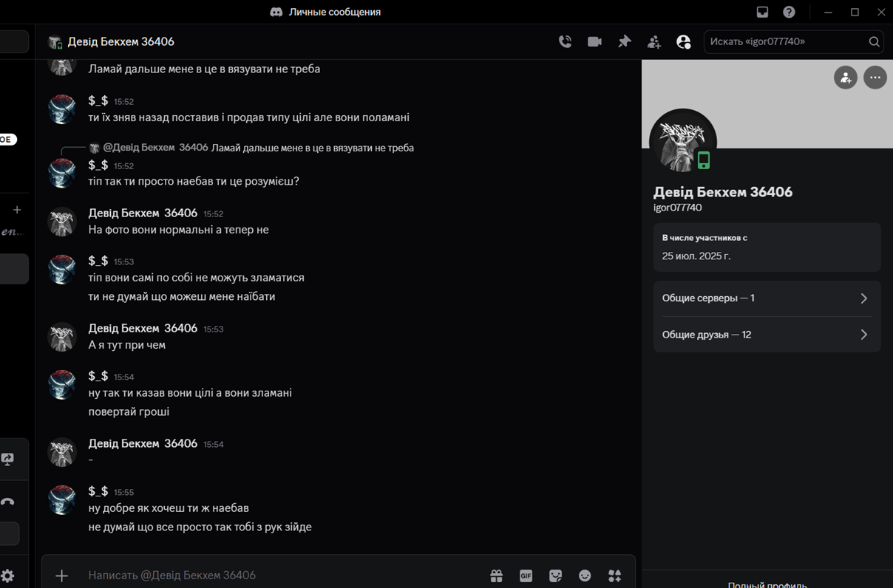Click username igor077740 in profile panel
This screenshot has height=588, width=893.
pos(677,208)
